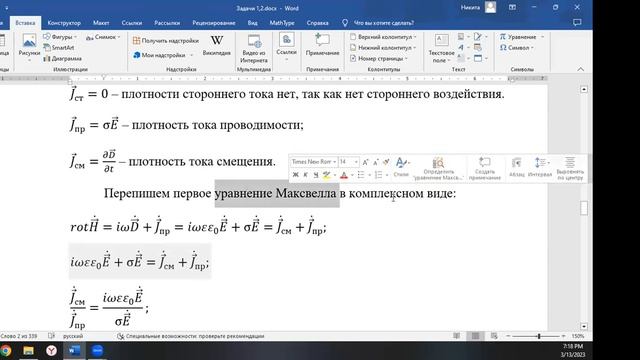The width and height of the screenshot is (640, 360).
Task: Click Получить надстройки in ribbon
Action: point(166,40)
